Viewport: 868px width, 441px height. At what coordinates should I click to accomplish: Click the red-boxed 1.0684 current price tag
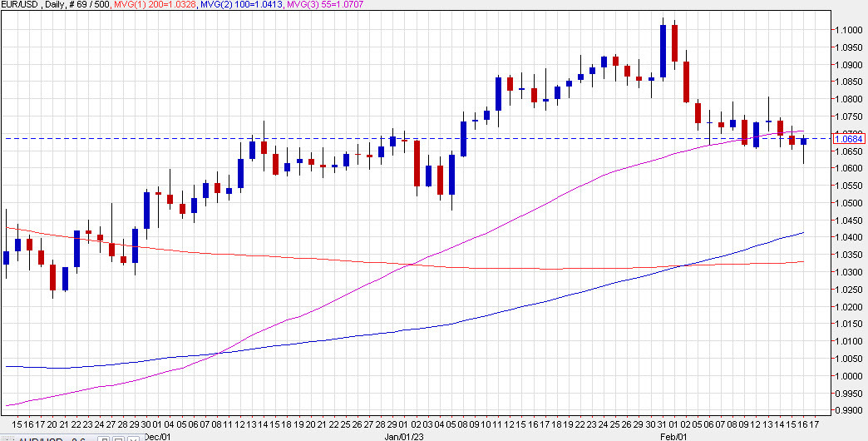click(850, 138)
